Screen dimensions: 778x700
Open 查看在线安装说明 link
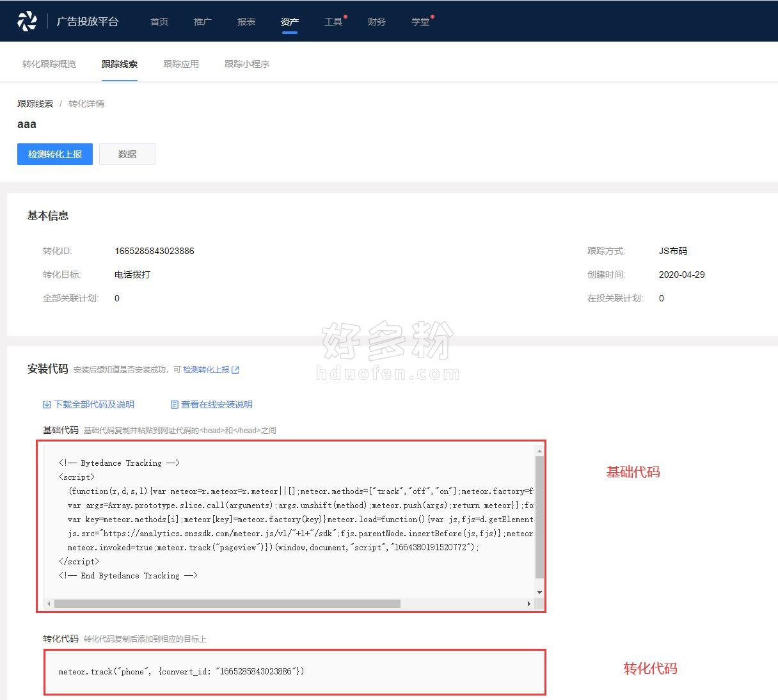(217, 404)
